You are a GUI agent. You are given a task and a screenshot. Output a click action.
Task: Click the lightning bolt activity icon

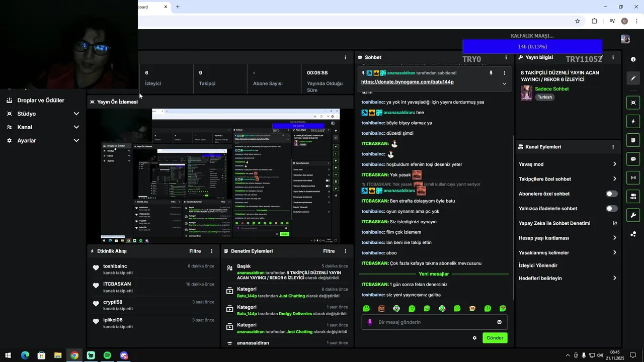tap(633, 121)
